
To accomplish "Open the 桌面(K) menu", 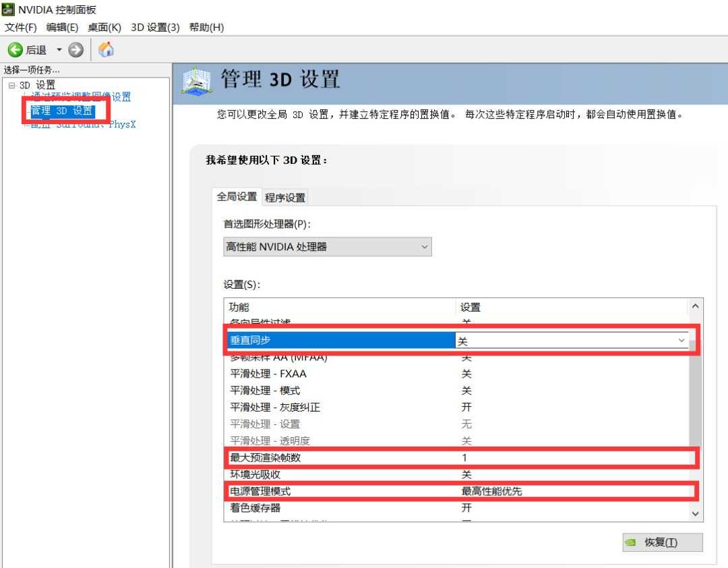I will (104, 28).
